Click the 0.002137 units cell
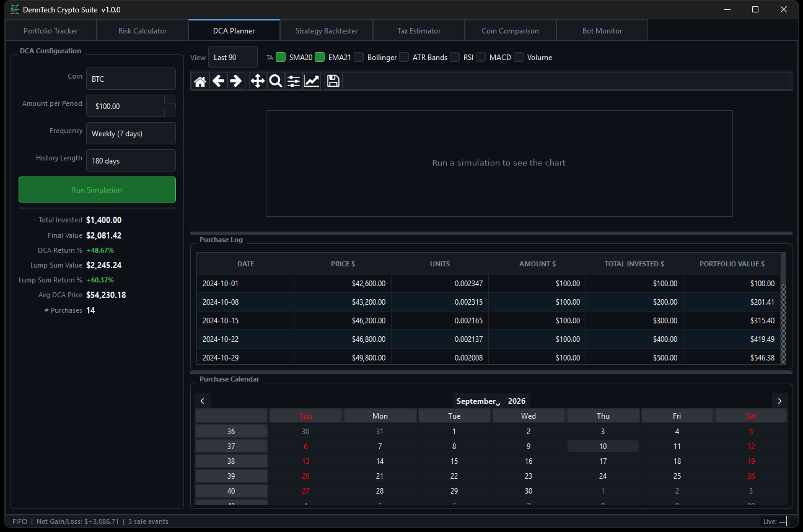Viewport: 803px width, 532px height. 440,339
